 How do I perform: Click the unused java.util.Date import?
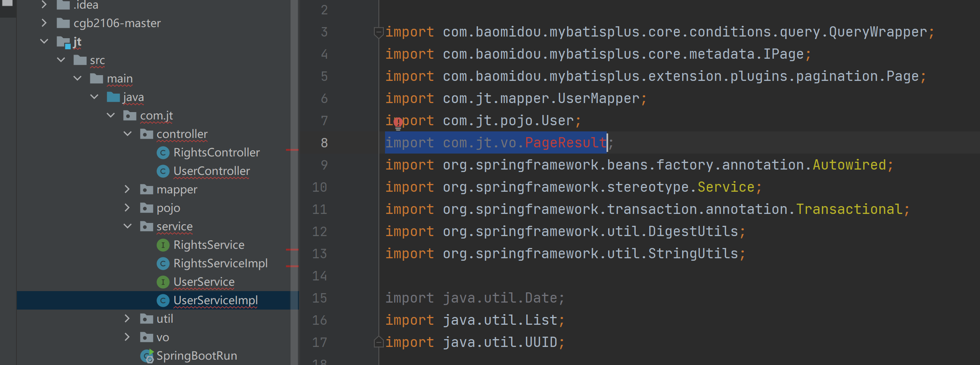coord(475,298)
